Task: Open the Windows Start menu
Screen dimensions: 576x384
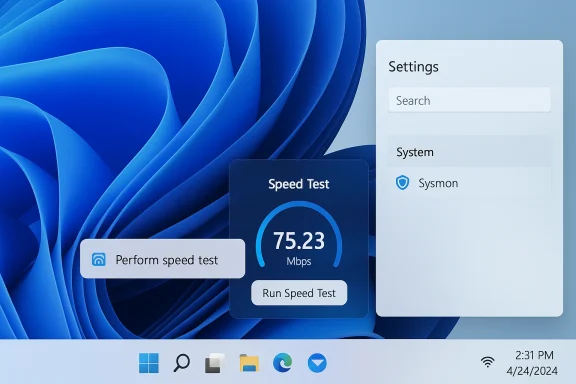Action: click(x=149, y=363)
